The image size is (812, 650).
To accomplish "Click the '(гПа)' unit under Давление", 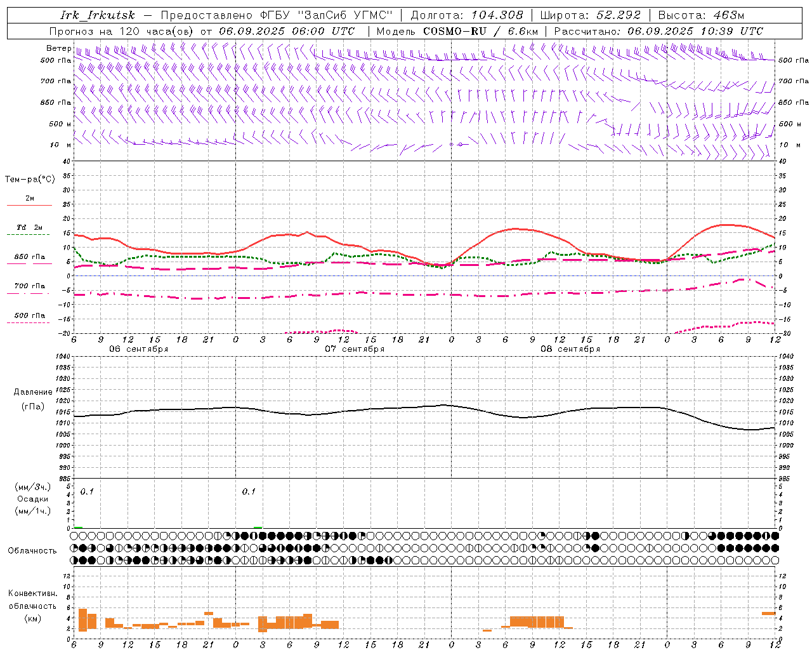I will (32, 406).
